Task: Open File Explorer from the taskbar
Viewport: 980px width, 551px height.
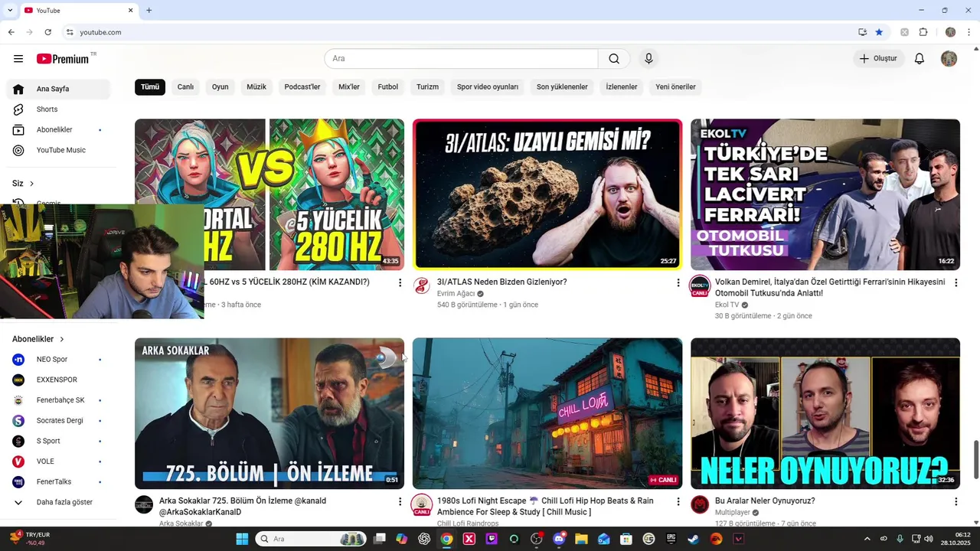Action: click(x=581, y=539)
